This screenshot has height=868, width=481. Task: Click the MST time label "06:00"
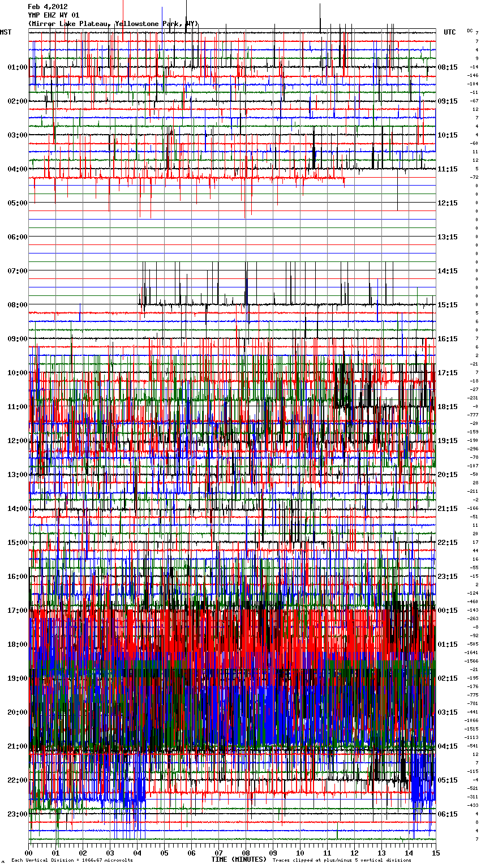[18, 237]
